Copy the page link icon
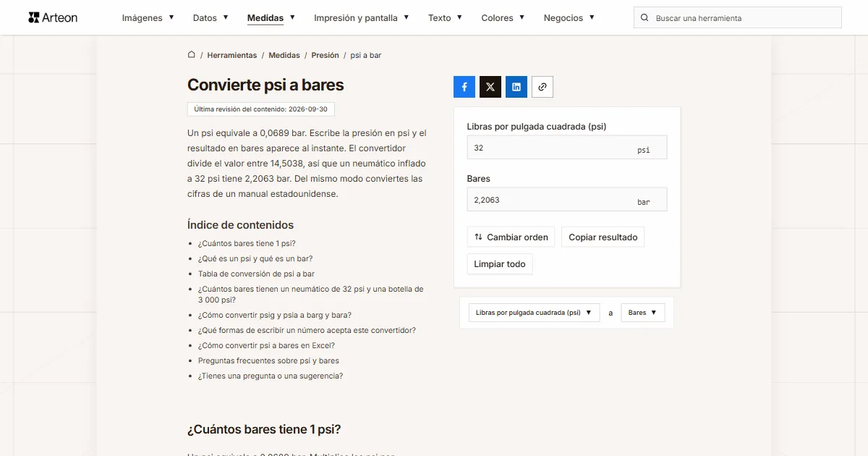 (542, 87)
